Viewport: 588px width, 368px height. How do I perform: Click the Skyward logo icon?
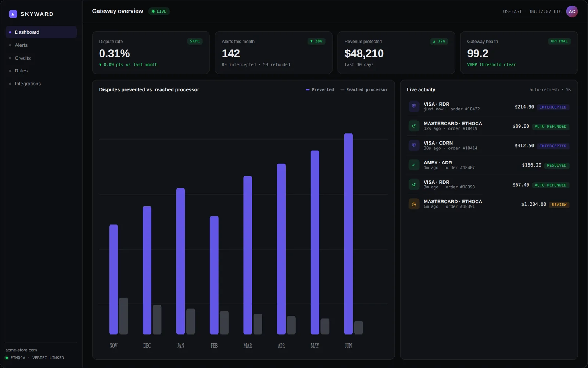click(13, 14)
